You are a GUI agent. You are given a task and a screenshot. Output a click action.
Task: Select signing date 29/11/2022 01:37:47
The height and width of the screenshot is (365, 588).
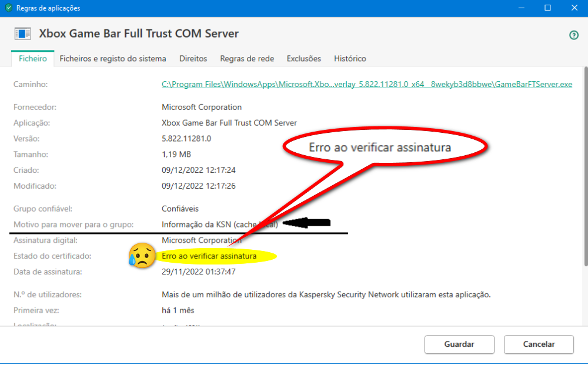pos(198,272)
